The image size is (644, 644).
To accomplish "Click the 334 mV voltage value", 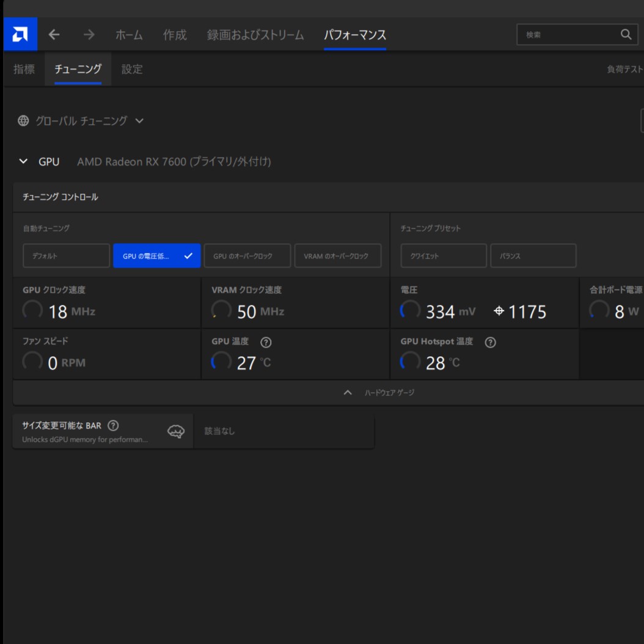I will point(450,312).
